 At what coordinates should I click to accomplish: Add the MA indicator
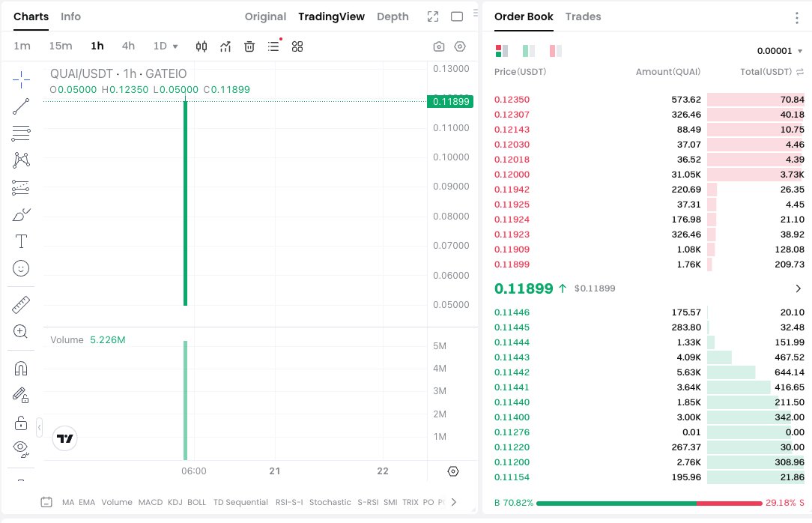[x=68, y=502]
